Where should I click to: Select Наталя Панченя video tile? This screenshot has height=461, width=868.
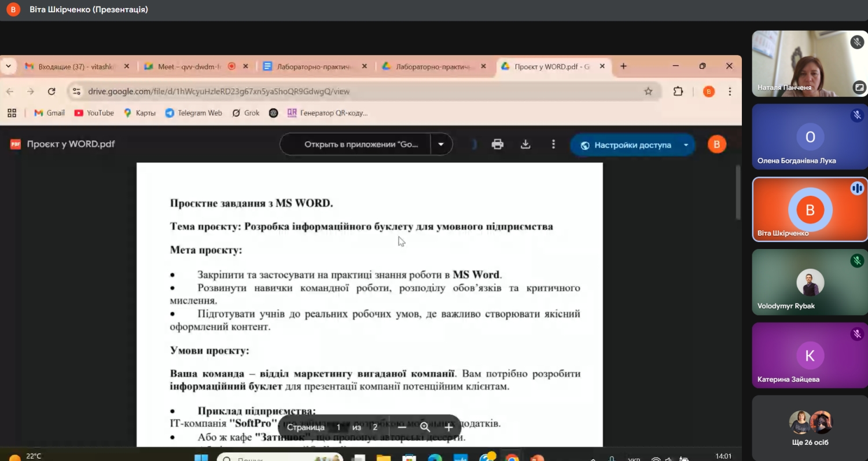810,64
